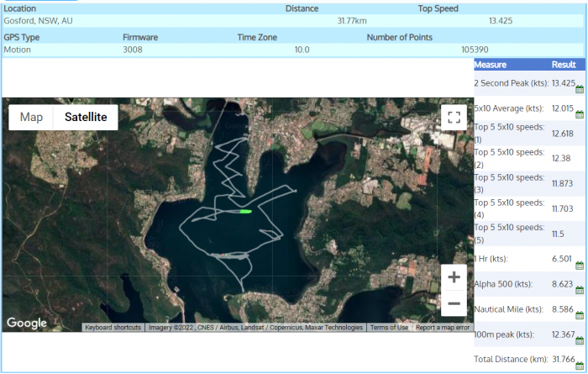Zoom out of the map with the minus button

(454, 303)
